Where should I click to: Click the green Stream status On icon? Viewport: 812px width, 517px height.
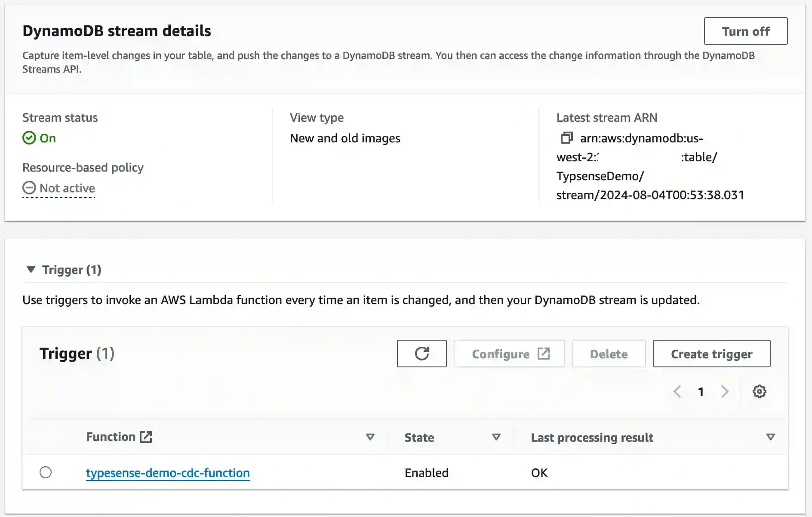tap(29, 138)
